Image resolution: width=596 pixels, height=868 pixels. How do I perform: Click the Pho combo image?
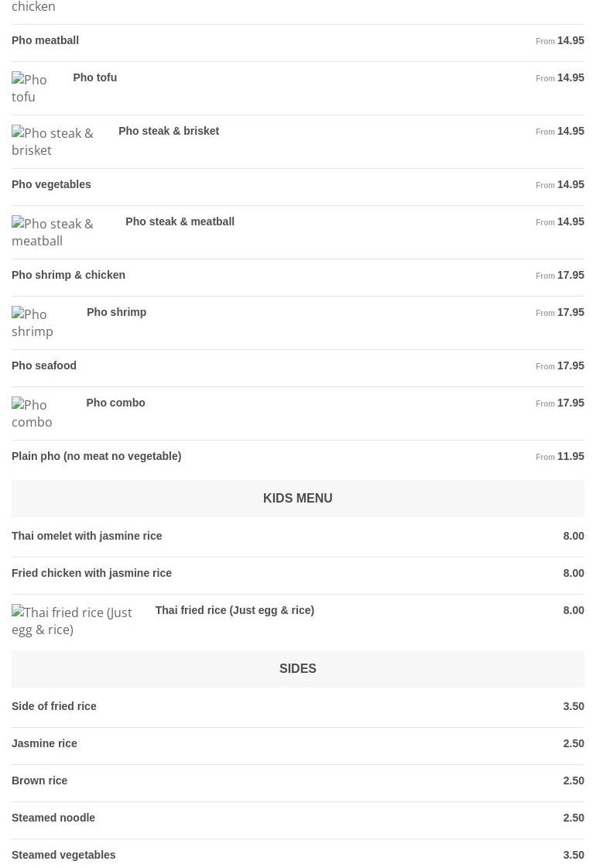tap(43, 413)
